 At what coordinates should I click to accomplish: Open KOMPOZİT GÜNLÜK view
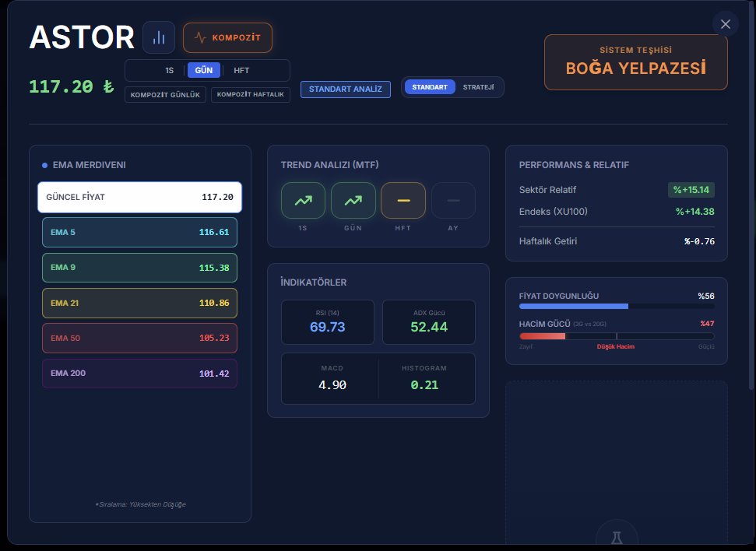point(165,94)
